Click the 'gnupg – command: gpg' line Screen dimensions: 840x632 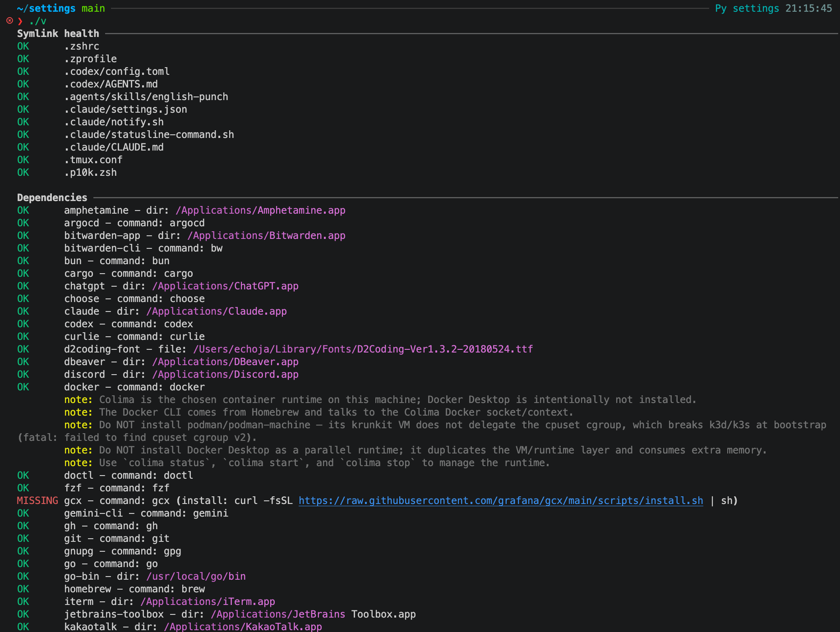pyautogui.click(x=123, y=551)
